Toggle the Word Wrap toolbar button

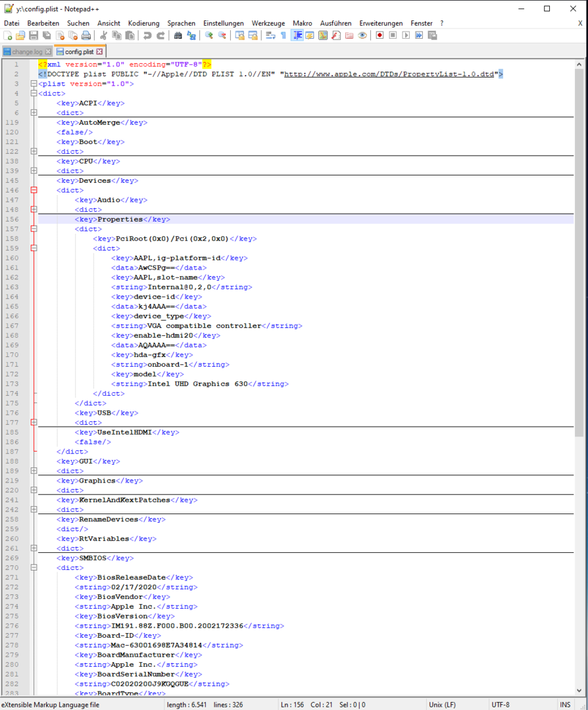pos(270,35)
